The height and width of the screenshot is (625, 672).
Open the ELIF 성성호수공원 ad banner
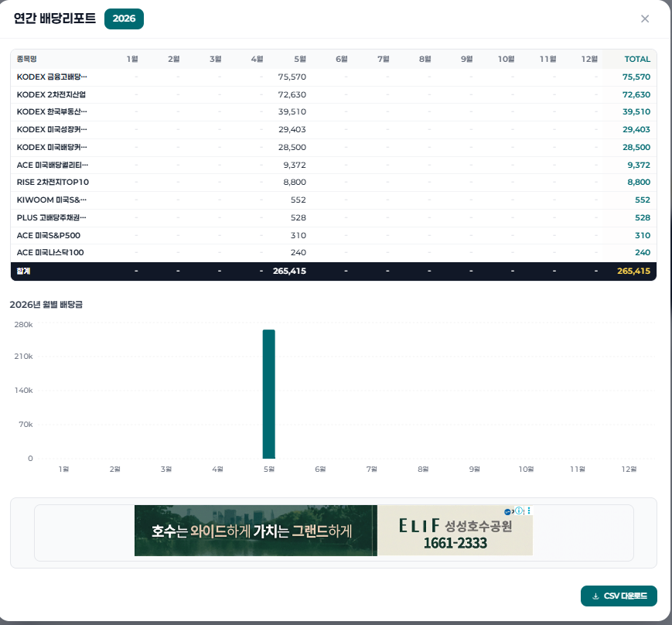333,531
